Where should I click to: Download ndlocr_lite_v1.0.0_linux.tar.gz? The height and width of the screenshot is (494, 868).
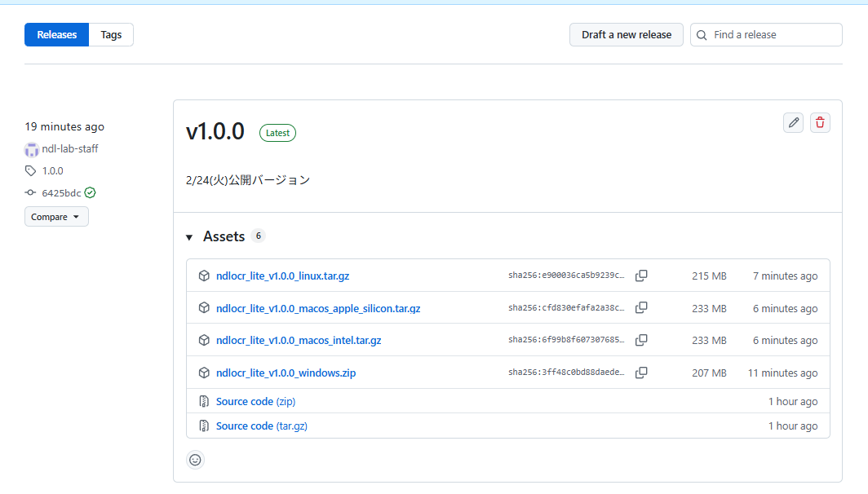click(282, 276)
